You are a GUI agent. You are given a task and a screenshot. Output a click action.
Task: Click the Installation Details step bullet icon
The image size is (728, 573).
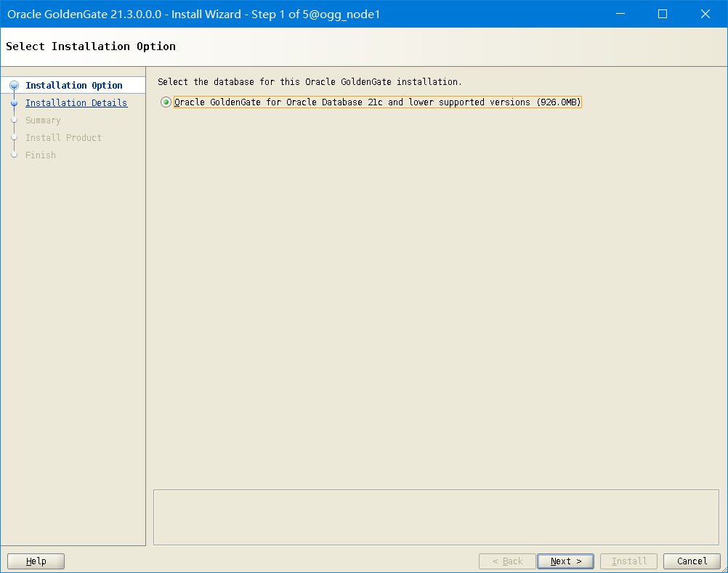[15, 103]
